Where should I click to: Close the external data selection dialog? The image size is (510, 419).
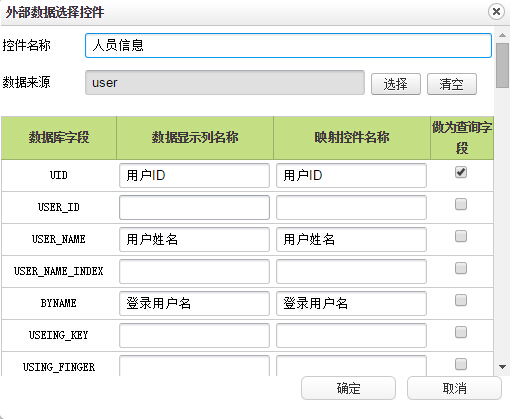pyautogui.click(x=496, y=12)
